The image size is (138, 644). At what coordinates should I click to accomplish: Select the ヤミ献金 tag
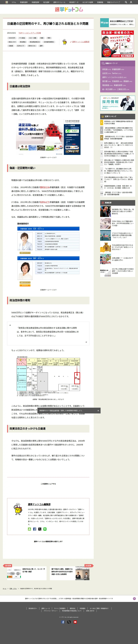coord(22,38)
